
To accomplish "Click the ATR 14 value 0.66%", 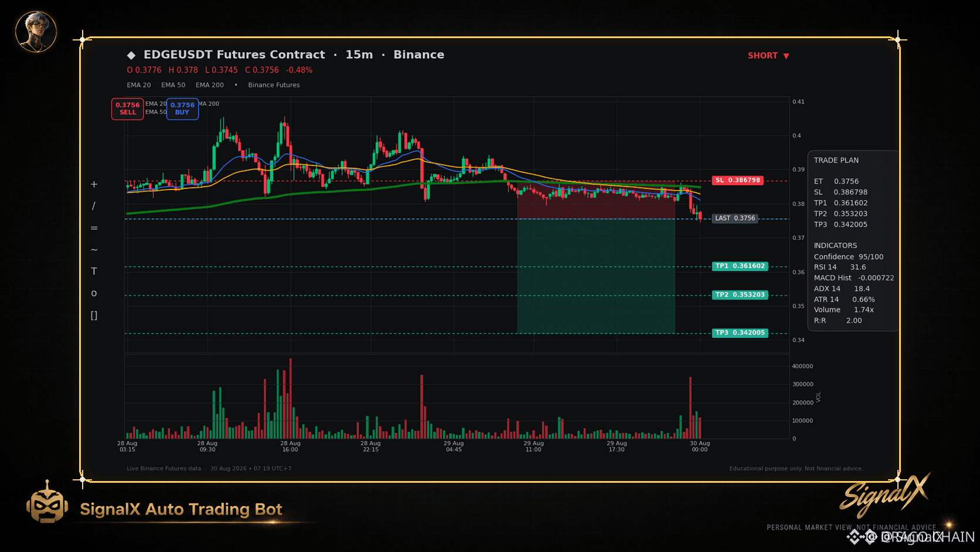I will [863, 299].
